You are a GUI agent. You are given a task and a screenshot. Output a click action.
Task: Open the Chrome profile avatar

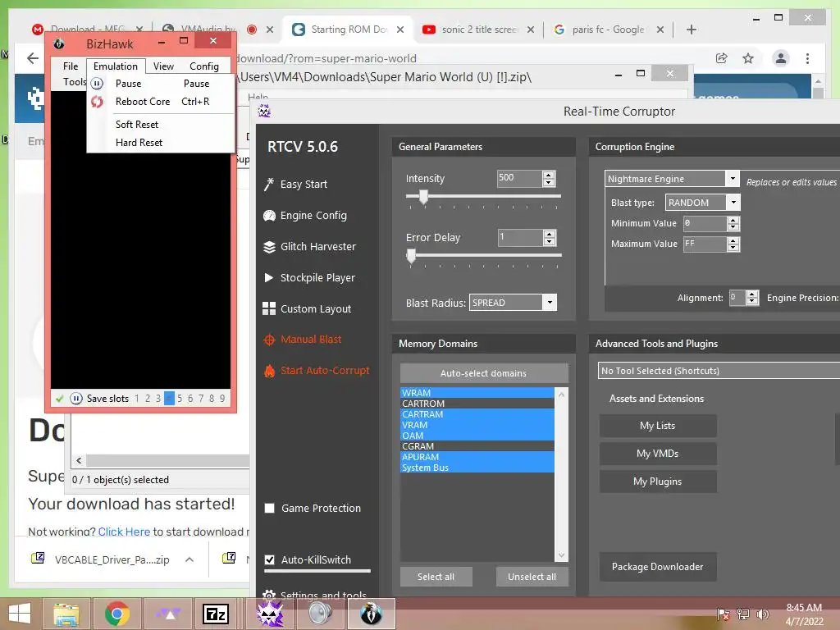pyautogui.click(x=781, y=58)
